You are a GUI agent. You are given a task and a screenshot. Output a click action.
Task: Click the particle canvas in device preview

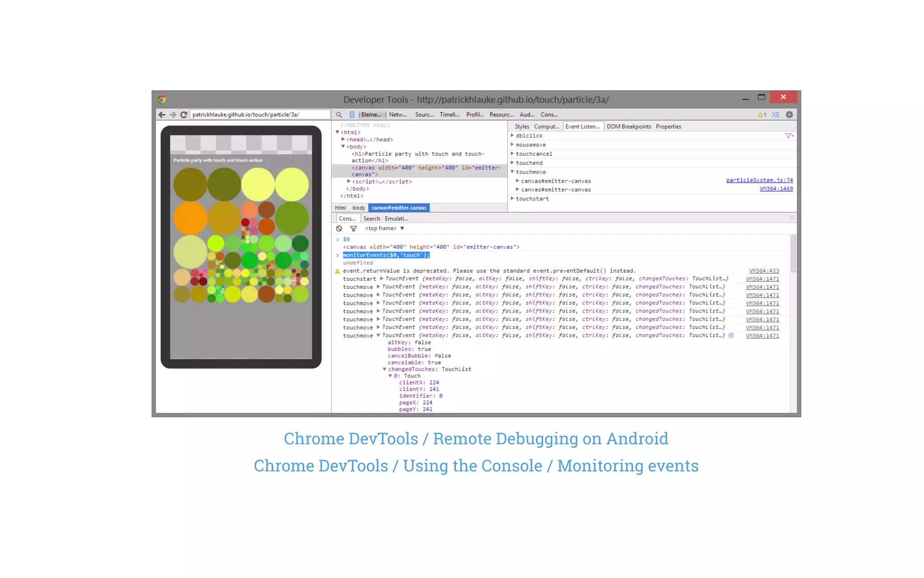point(241,235)
